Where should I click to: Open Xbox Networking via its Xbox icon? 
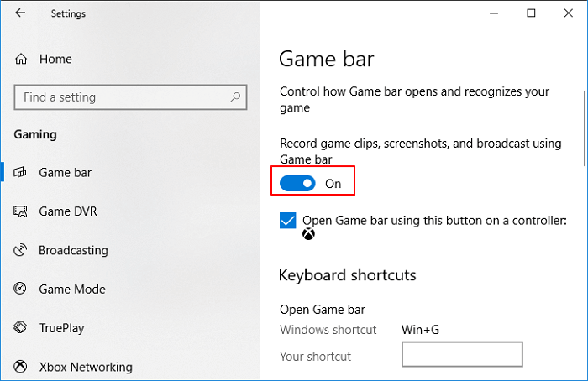pyautogui.click(x=21, y=367)
